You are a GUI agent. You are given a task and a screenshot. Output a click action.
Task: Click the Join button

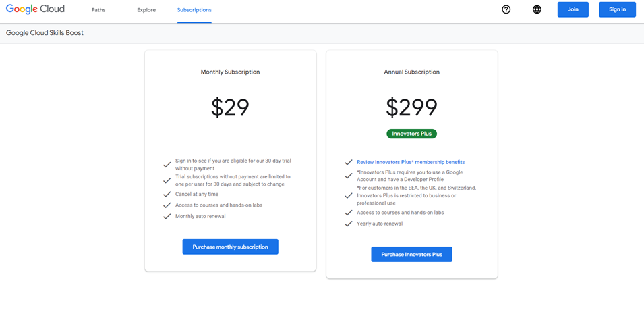(573, 9)
